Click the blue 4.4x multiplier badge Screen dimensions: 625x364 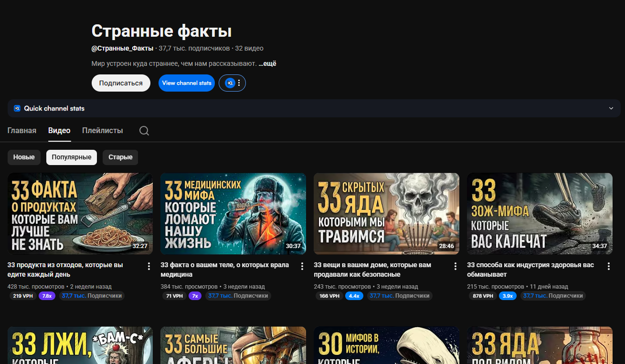[354, 296]
